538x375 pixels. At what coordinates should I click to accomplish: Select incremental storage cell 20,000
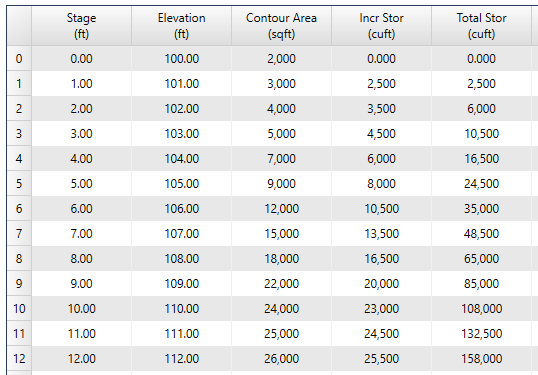[x=382, y=283]
